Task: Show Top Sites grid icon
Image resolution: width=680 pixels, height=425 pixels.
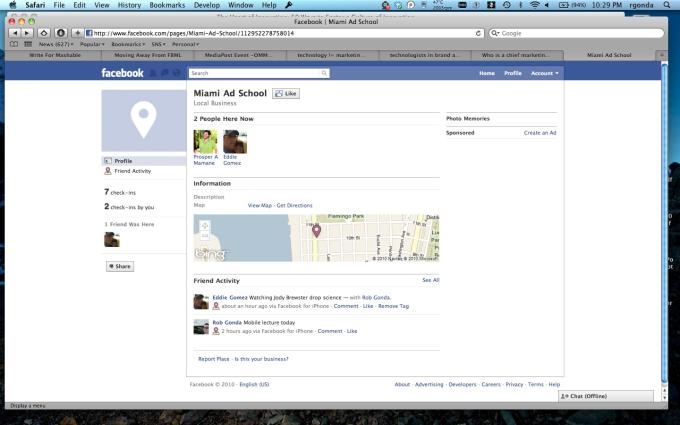Action: coord(28,44)
